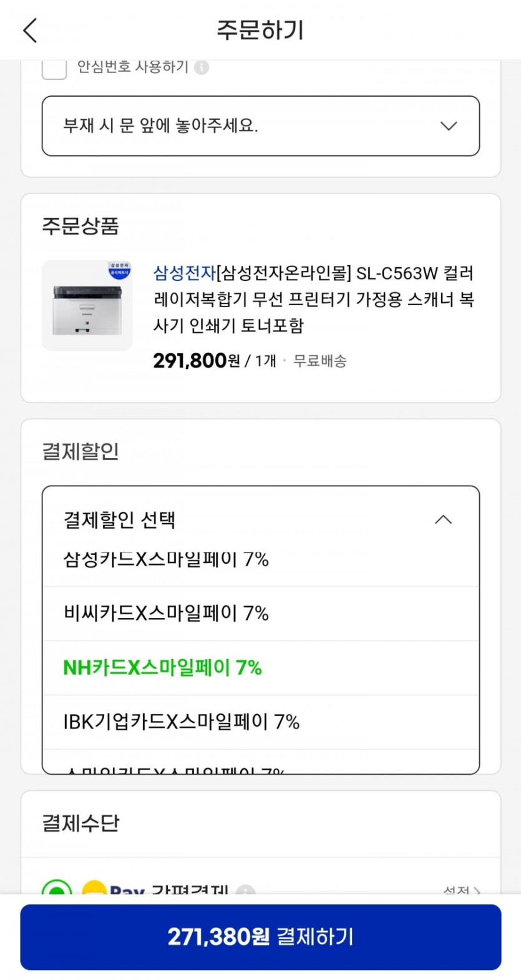Viewport: 521px width, 980px height.
Task: Tap the info icon next to 간편결제
Action: coord(246,889)
